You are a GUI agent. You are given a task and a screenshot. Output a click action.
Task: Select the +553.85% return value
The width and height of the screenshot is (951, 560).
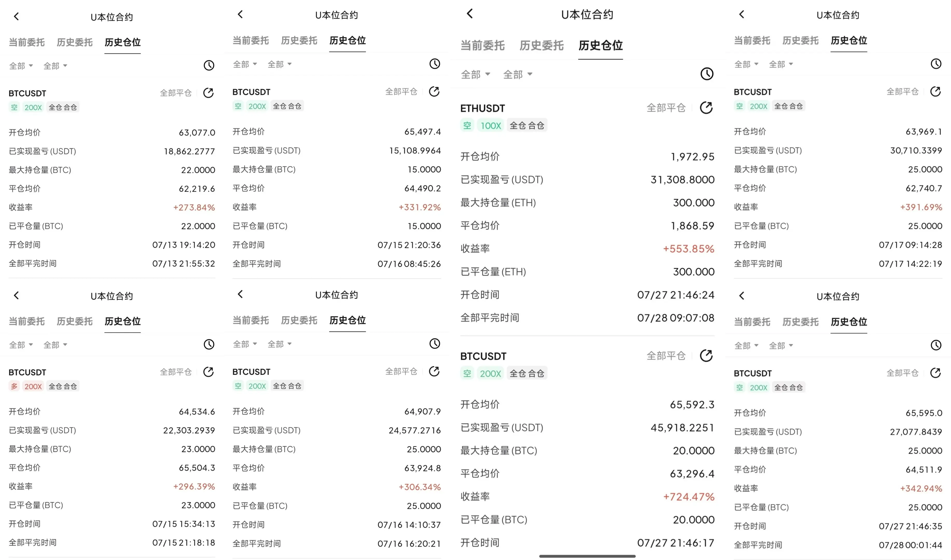[x=689, y=249]
